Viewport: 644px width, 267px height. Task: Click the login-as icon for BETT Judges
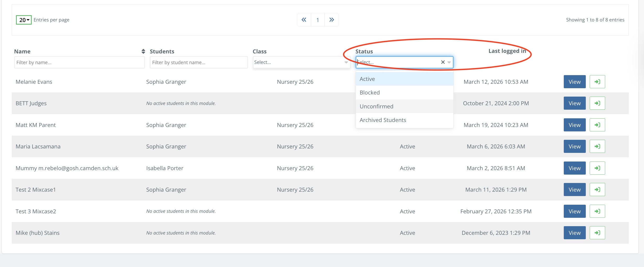[597, 103]
